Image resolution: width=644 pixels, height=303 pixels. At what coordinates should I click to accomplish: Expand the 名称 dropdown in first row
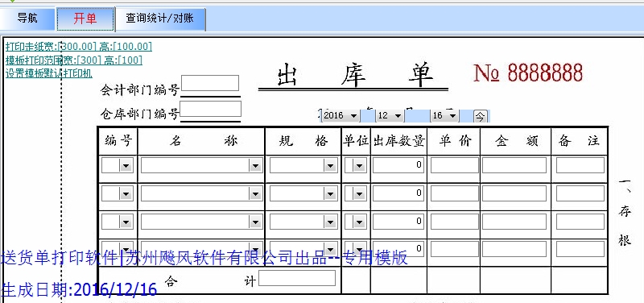tap(255, 166)
